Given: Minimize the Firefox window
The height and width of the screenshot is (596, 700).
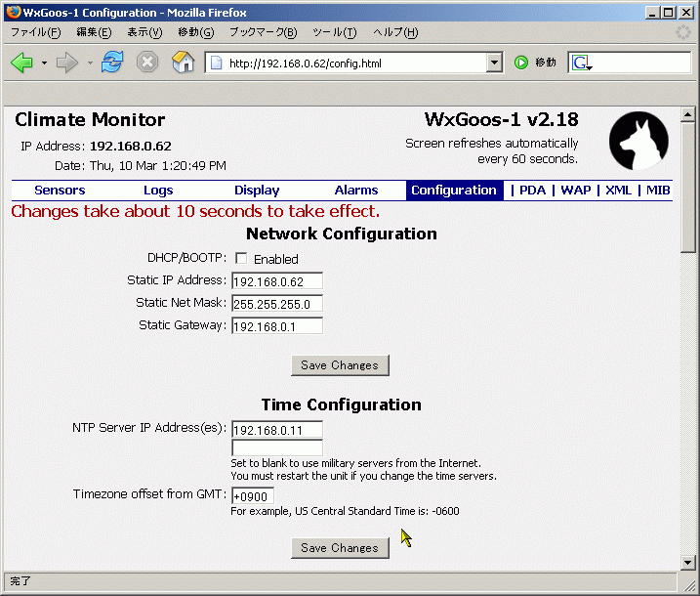Looking at the screenshot, I should tap(652, 13).
